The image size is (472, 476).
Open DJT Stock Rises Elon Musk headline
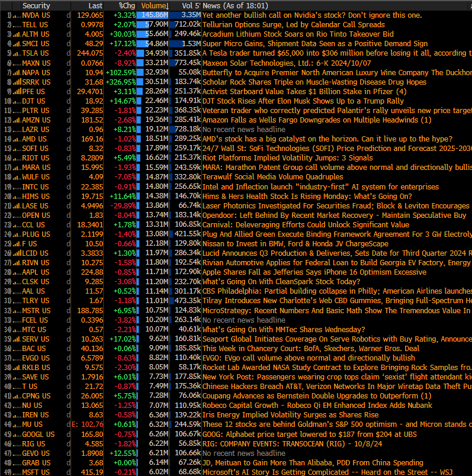click(303, 101)
